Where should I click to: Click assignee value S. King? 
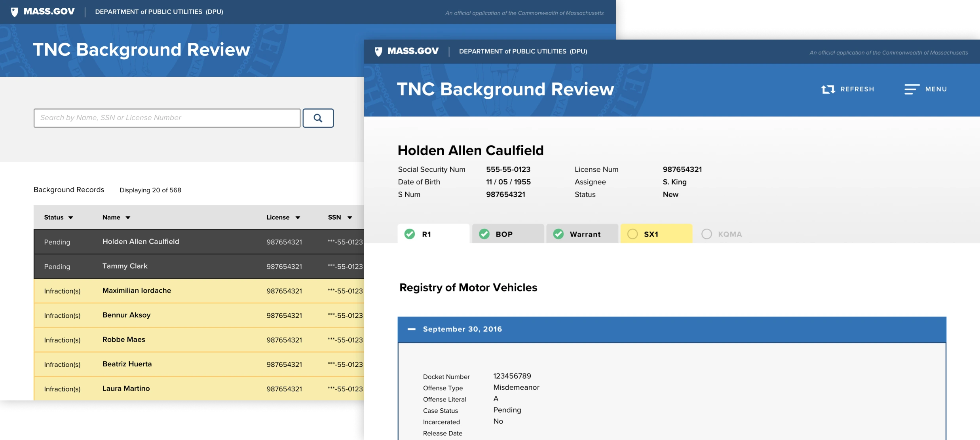pyautogui.click(x=675, y=182)
